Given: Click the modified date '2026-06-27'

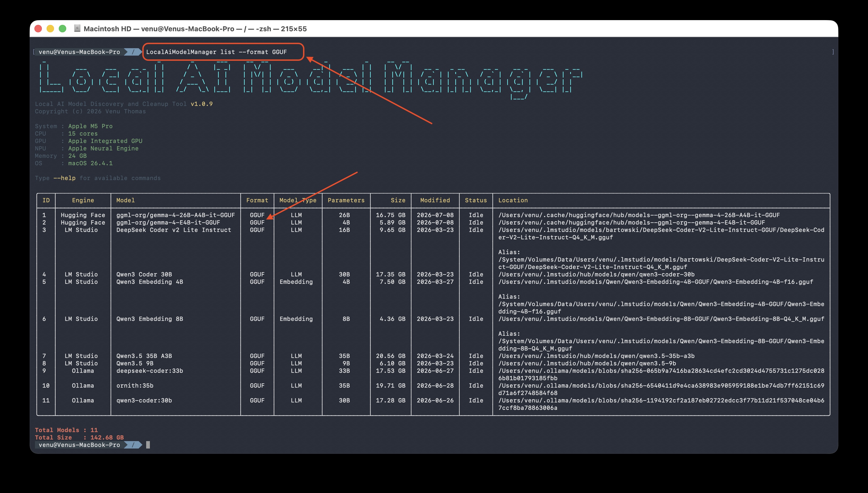Looking at the screenshot, I should click(x=435, y=371).
